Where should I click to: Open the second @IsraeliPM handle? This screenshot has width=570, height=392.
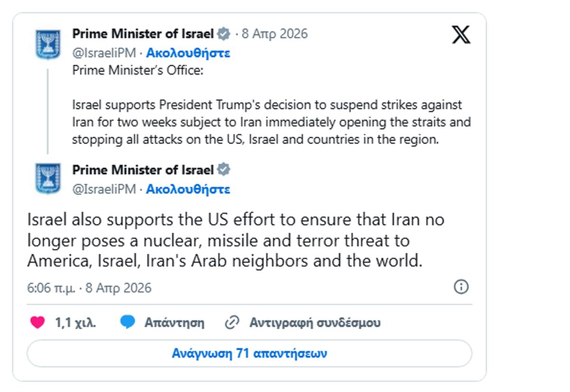(104, 189)
